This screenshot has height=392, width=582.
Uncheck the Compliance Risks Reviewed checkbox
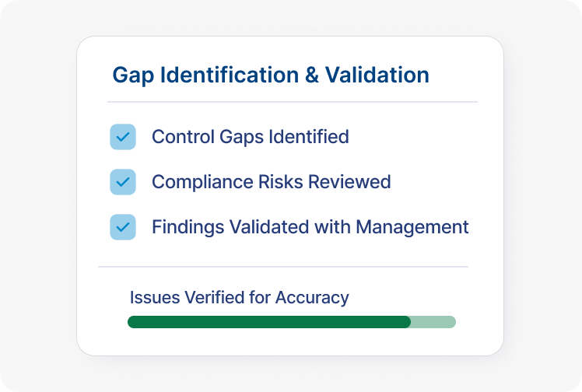(x=123, y=182)
